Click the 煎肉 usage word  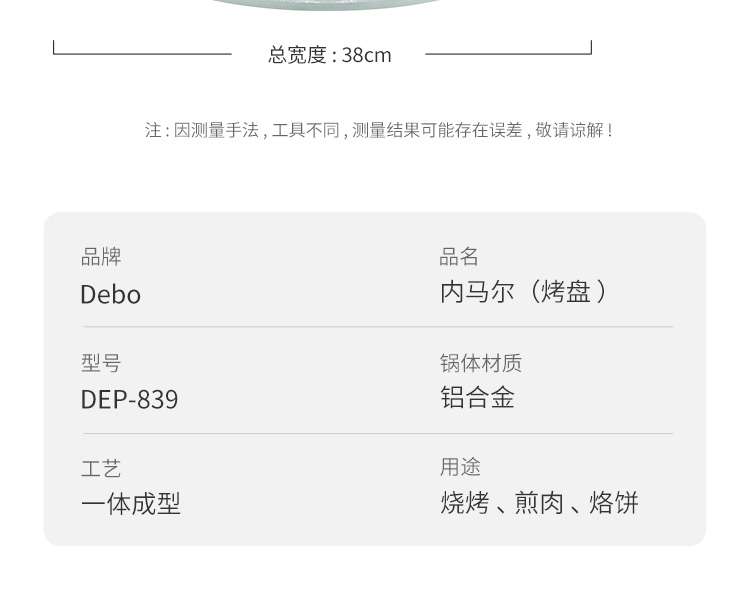click(x=540, y=503)
